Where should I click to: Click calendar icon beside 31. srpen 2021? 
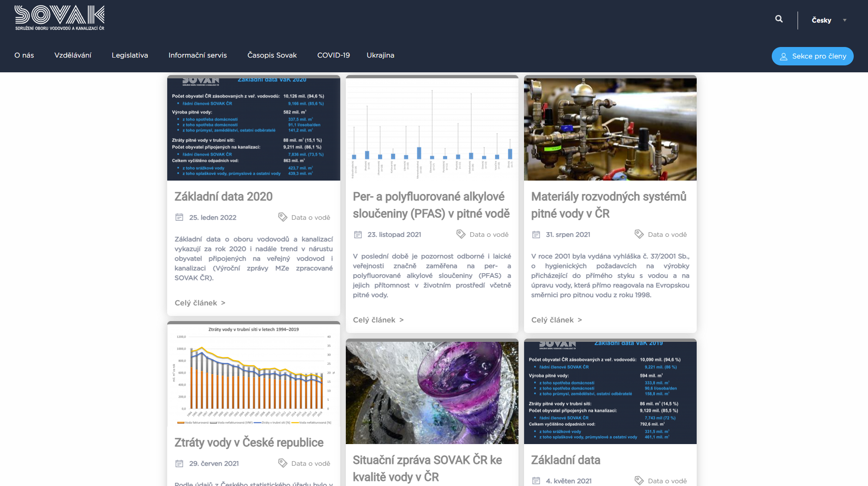point(536,234)
